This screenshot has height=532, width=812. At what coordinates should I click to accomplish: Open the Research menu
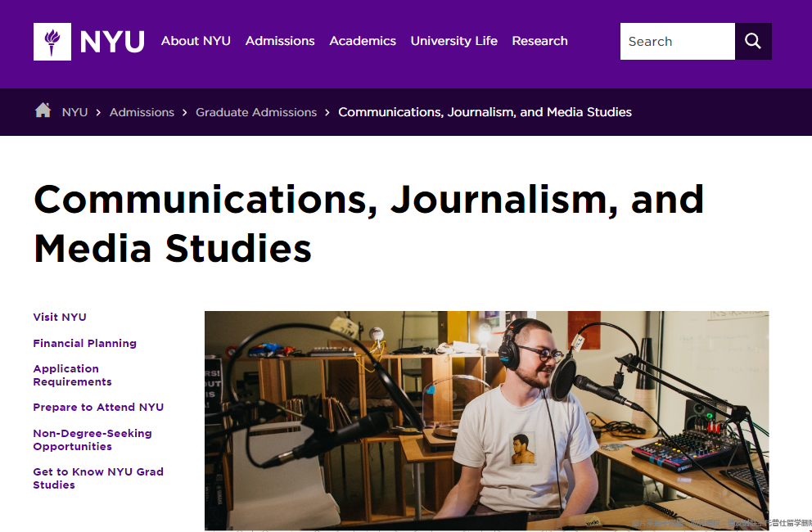[x=540, y=41]
